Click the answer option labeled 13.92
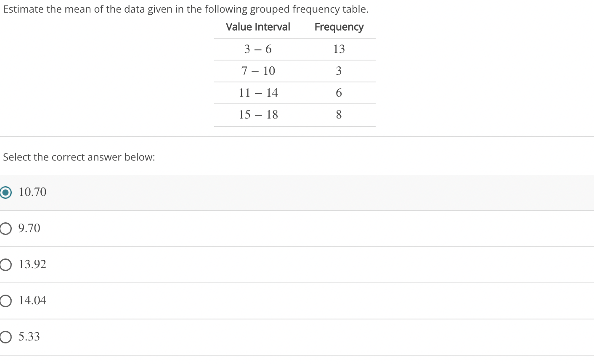Screen dimensions: 594x364 [x=32, y=264]
